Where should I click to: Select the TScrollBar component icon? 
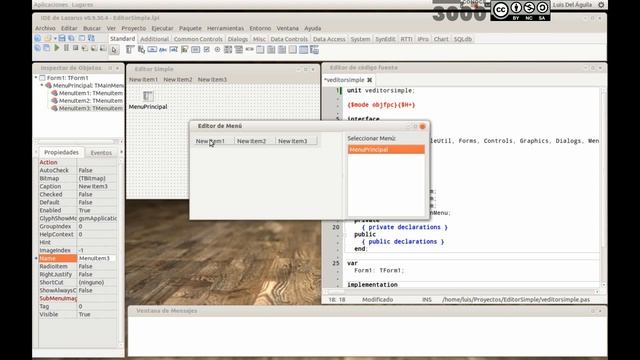click(250, 49)
